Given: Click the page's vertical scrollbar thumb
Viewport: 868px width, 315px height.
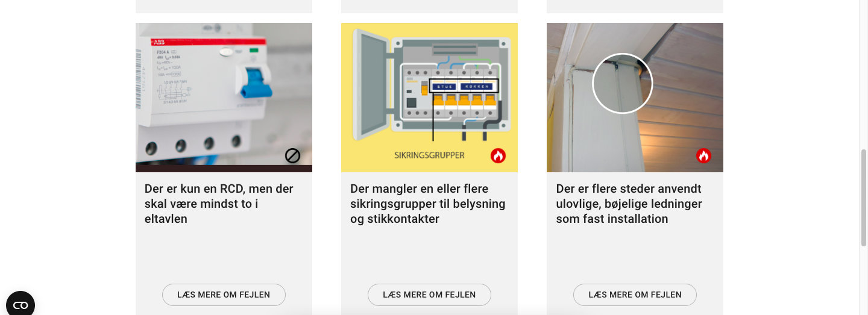Looking at the screenshot, I should [863, 198].
